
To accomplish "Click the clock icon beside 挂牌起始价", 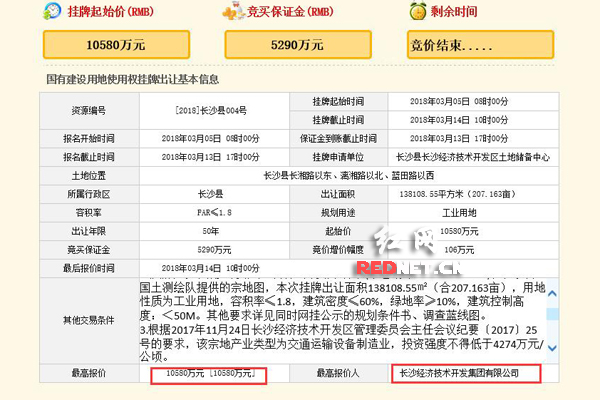I will click(x=52, y=11).
